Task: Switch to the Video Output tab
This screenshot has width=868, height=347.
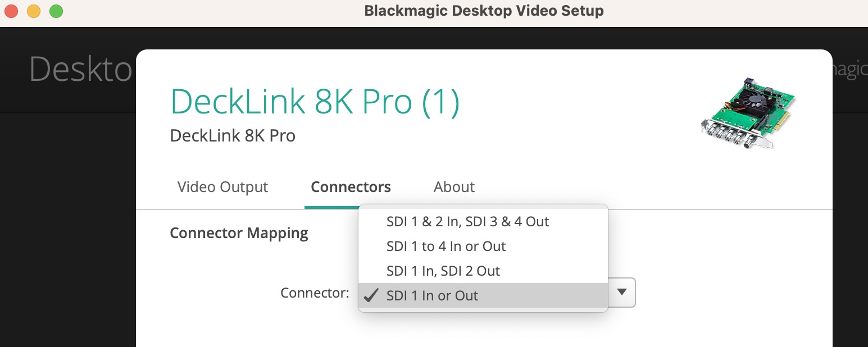Action: click(222, 187)
